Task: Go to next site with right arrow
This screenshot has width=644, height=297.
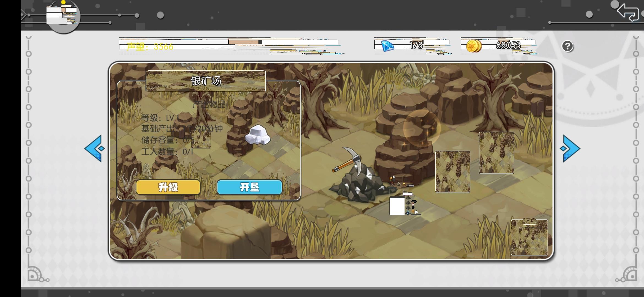Action: point(570,148)
